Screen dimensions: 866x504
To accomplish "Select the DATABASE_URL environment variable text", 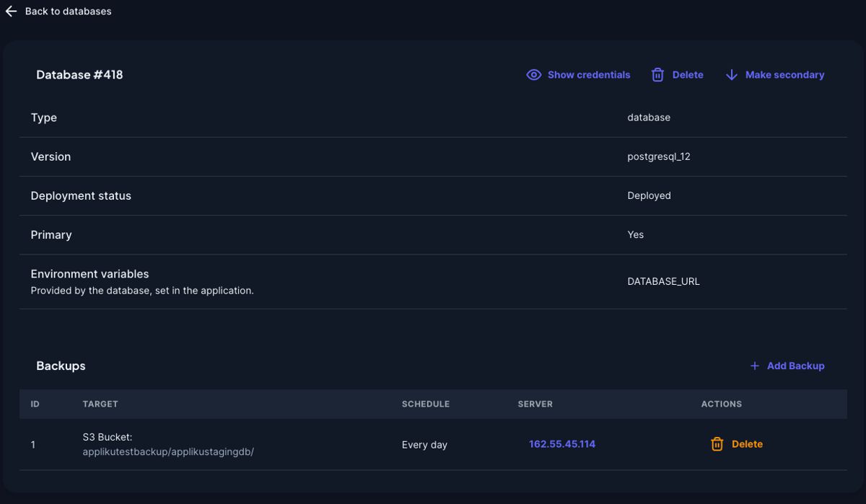I will tap(663, 281).
